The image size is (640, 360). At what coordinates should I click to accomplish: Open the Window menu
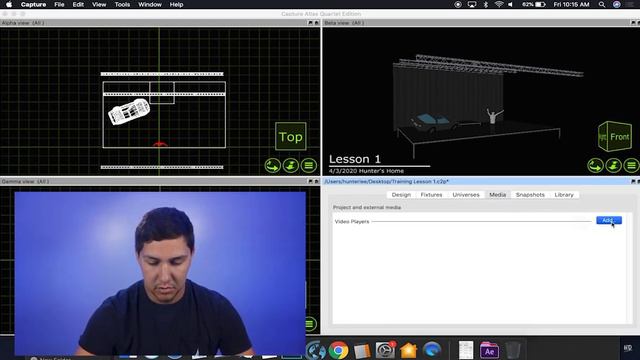(x=150, y=4)
